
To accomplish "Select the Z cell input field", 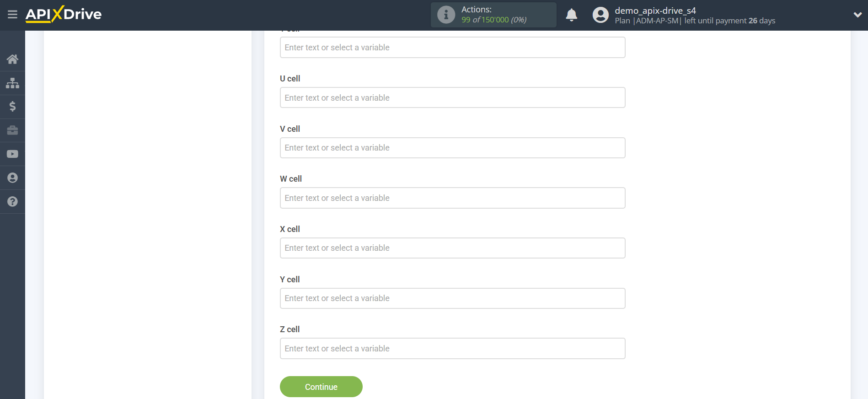I will click(452, 348).
